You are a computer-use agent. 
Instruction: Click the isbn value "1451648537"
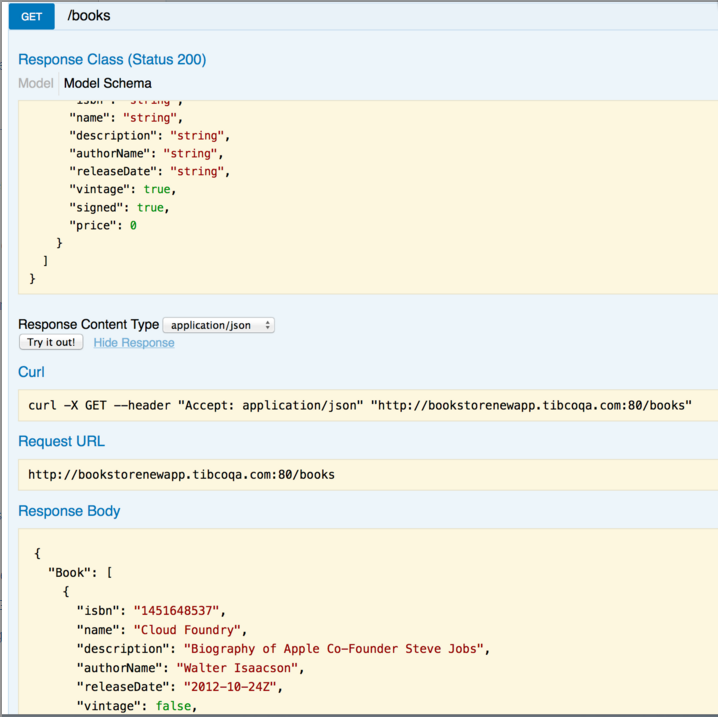(x=176, y=610)
